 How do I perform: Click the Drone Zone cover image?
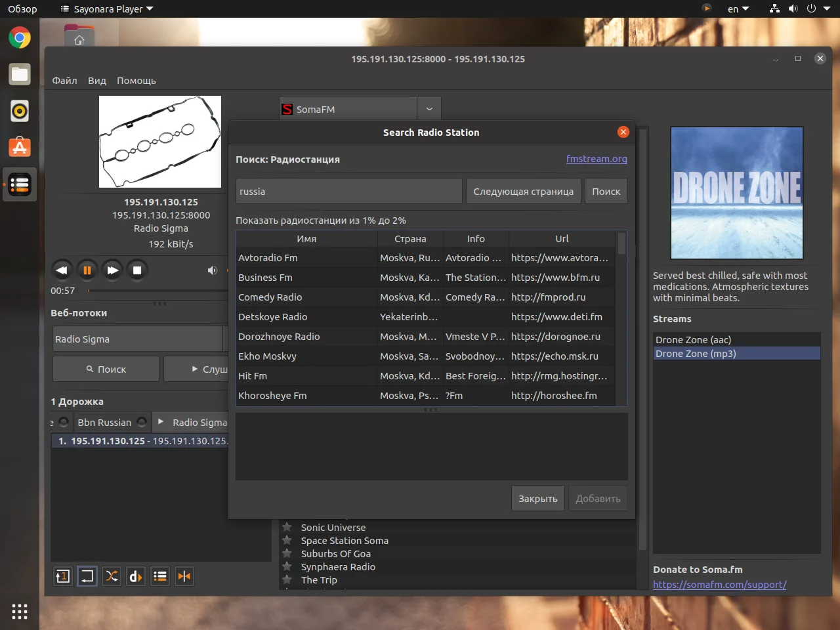(x=737, y=193)
